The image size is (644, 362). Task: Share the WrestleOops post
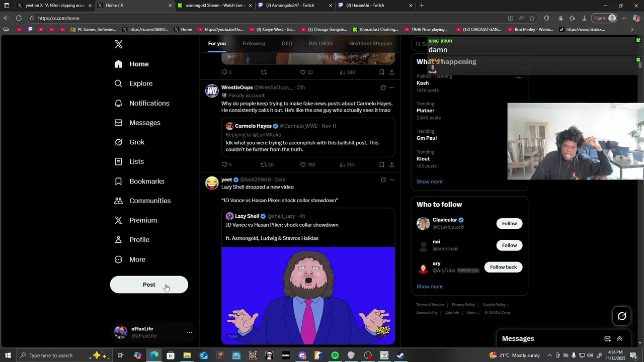391,164
